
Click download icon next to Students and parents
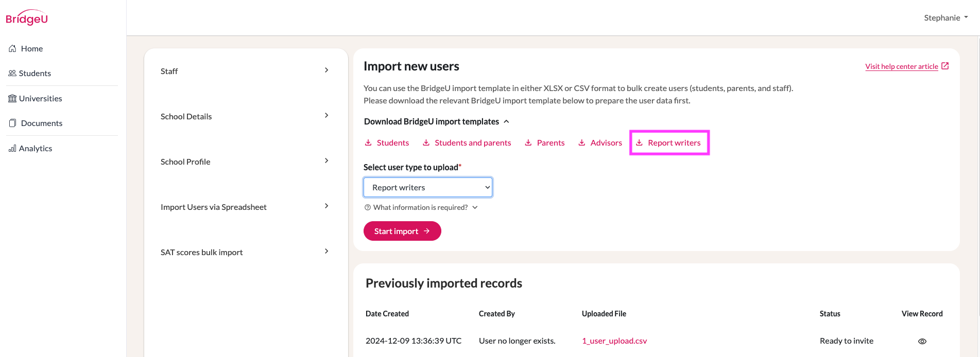pos(426,142)
